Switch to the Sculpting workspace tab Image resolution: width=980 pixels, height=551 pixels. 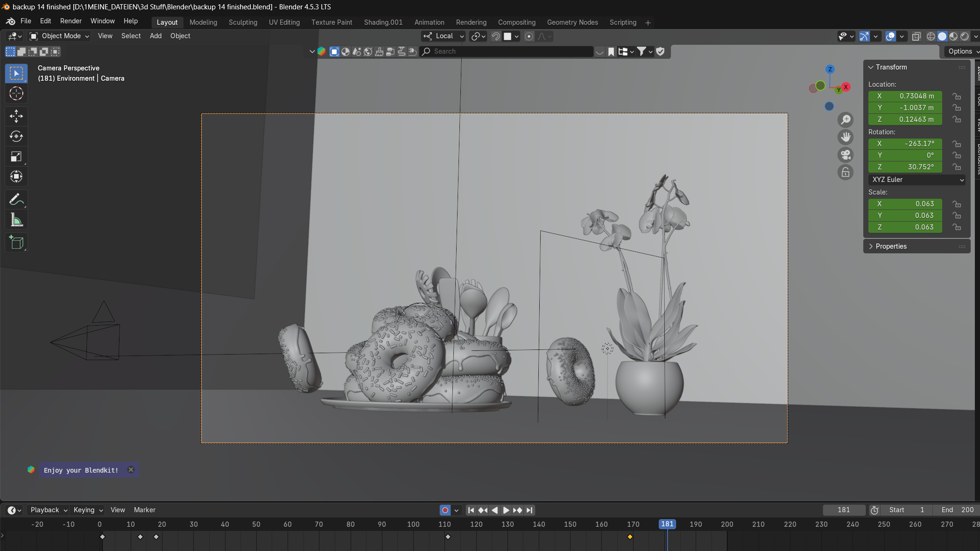tap(243, 22)
